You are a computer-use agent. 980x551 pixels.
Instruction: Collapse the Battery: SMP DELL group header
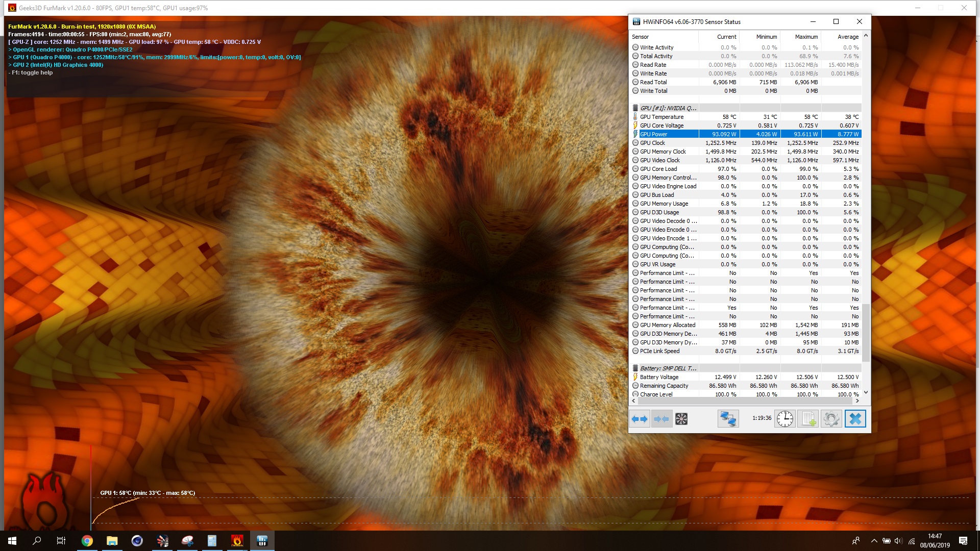(x=668, y=368)
